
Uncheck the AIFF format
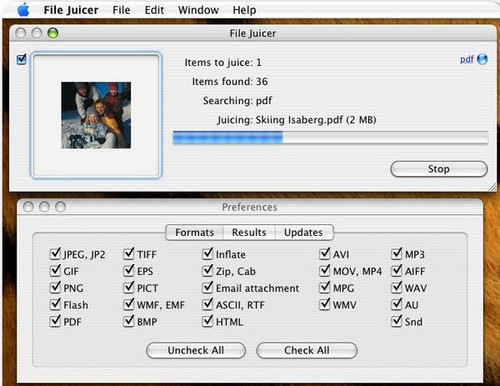tap(397, 271)
